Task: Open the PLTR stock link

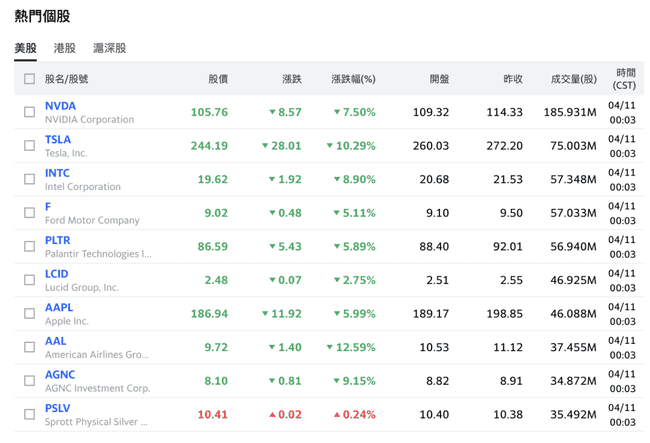Action: (x=58, y=240)
